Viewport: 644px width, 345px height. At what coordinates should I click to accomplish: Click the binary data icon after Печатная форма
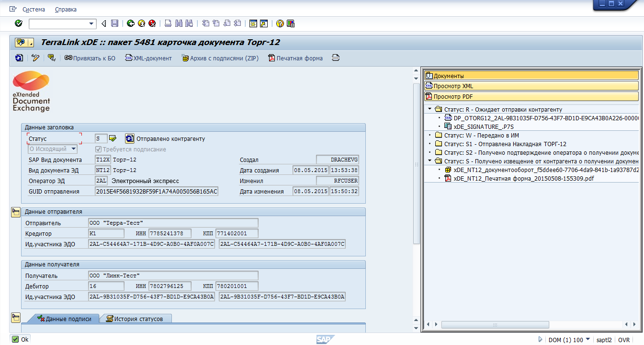(x=336, y=58)
